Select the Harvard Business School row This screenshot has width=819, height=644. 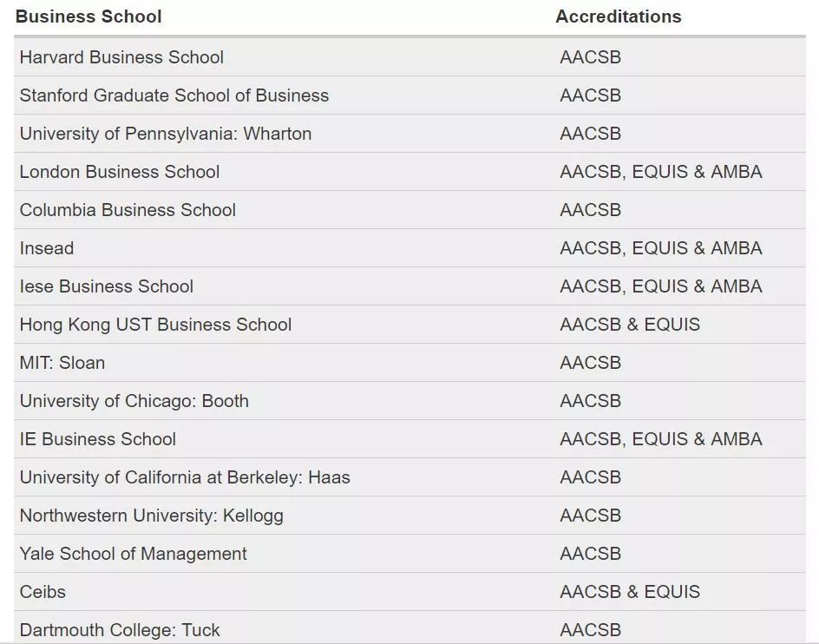(x=121, y=57)
